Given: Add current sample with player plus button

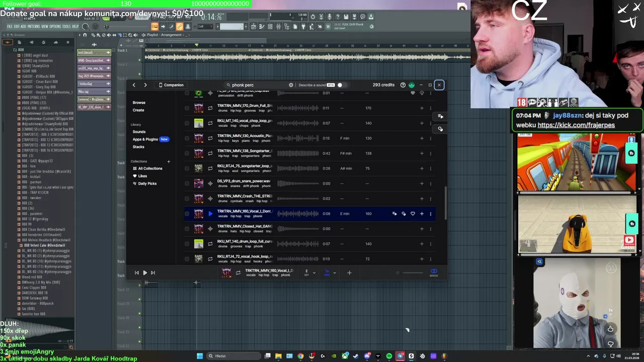Looking at the screenshot, I should click(x=349, y=273).
